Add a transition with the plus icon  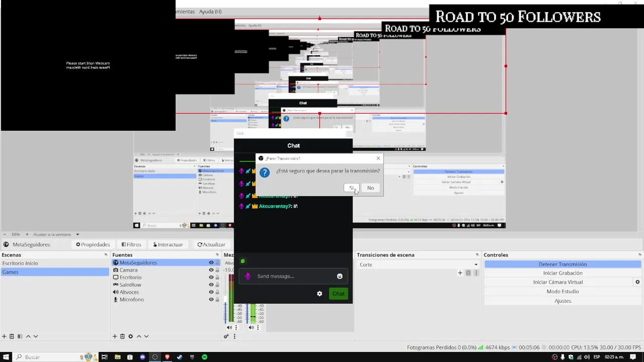[460, 273]
